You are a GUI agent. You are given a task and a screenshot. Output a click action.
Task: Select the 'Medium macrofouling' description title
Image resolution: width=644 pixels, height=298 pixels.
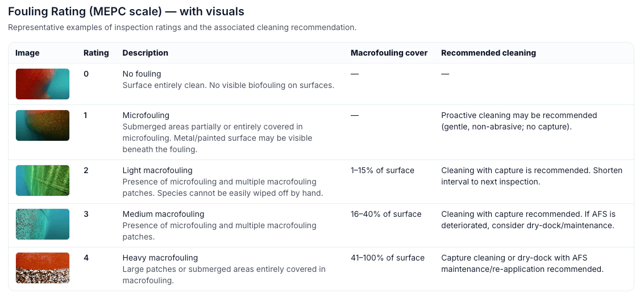click(163, 214)
